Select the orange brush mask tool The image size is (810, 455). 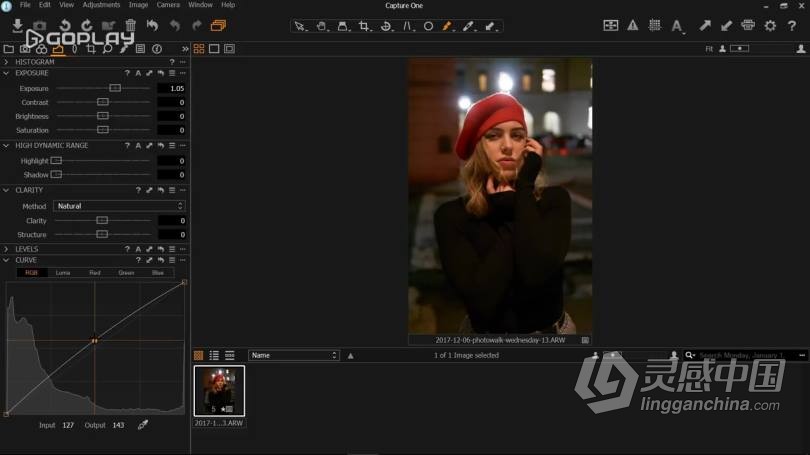click(x=447, y=26)
